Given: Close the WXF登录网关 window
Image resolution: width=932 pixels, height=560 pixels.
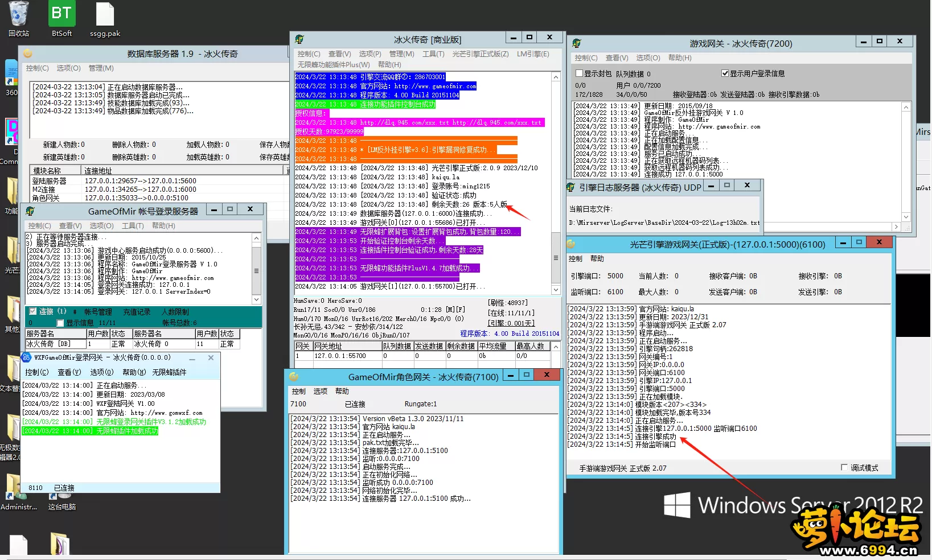Looking at the screenshot, I should pos(211,358).
